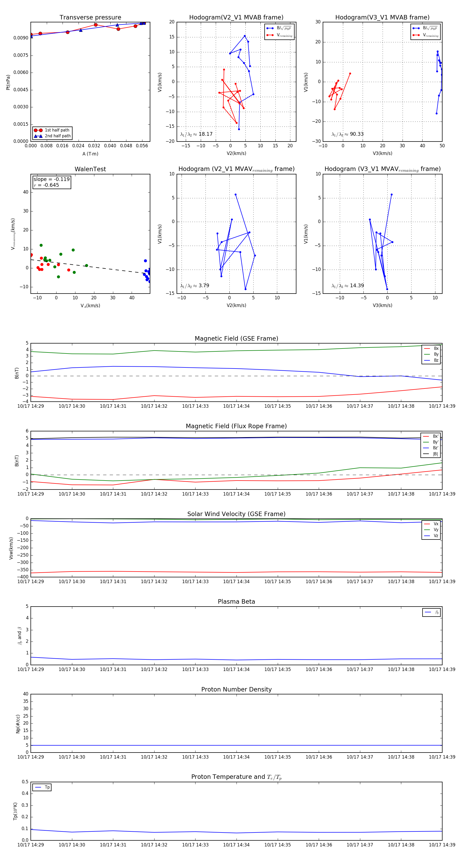Click "10/17 14:39" tick under Plasma Beta plot

[x=442, y=669]
